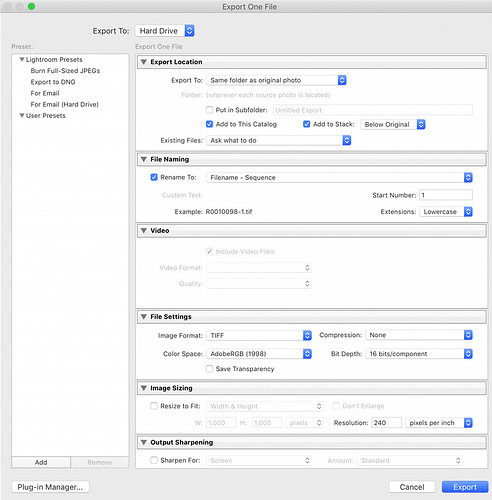
Task: Uncheck Add to This Catalog
Action: click(x=209, y=124)
